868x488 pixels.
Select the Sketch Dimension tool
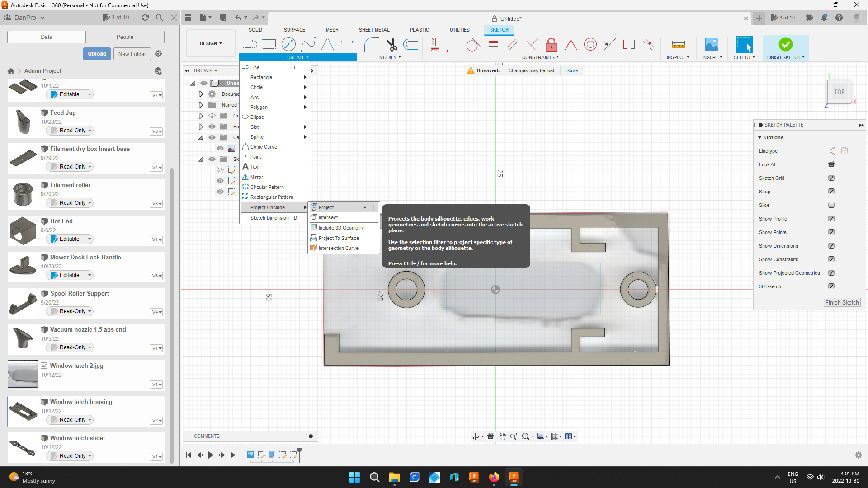[x=269, y=218]
